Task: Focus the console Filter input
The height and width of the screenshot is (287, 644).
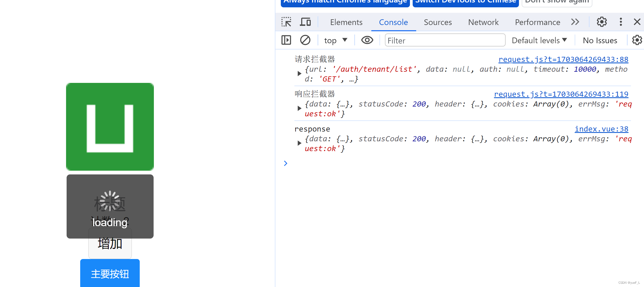Action: 445,40
